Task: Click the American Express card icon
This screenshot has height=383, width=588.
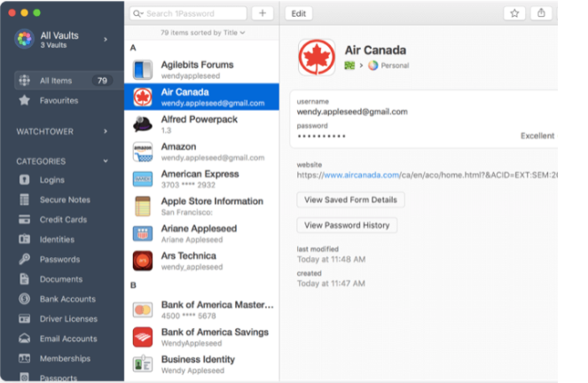Action: [143, 179]
